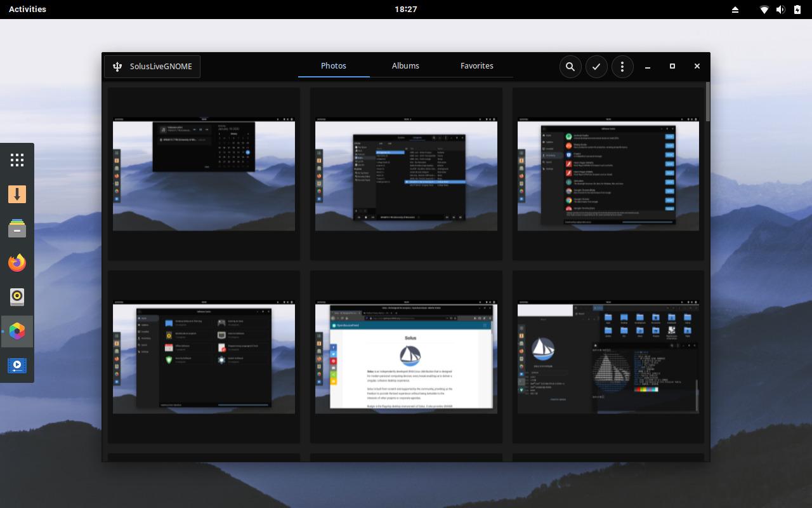812x508 pixels.
Task: Click the battery indicator in top bar
Action: [797, 10]
